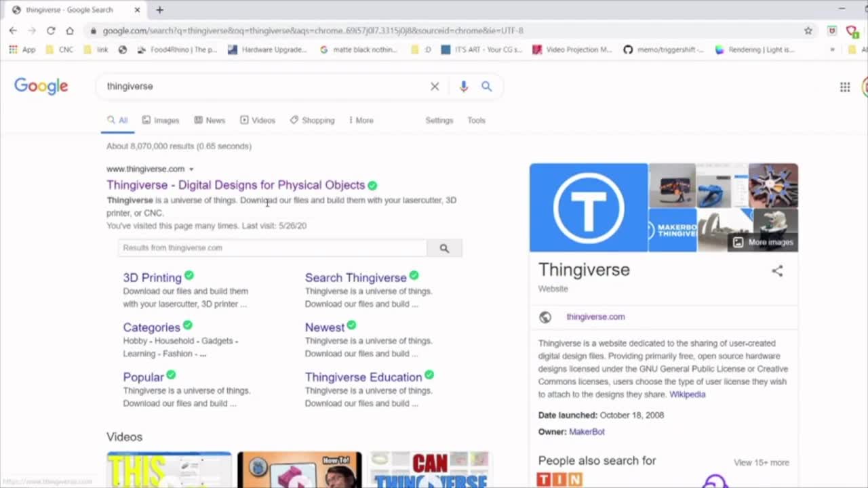Open Thingiverse - Digital Designs for Physical Objects
This screenshot has width=868, height=488.
pyautogui.click(x=235, y=185)
